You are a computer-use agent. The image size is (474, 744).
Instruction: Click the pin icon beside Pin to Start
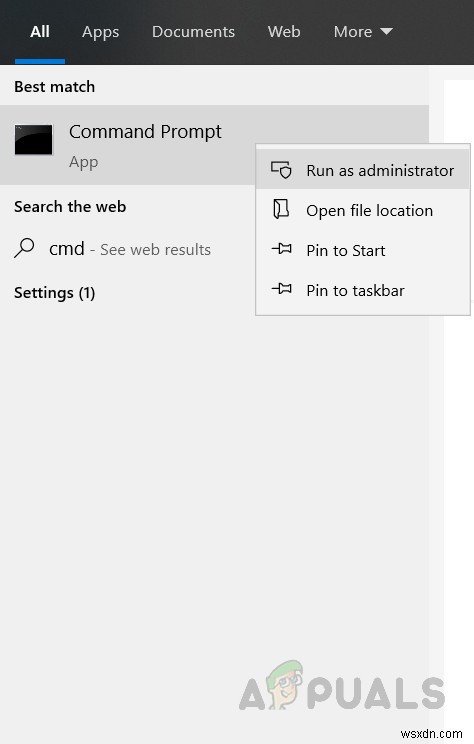tap(282, 248)
